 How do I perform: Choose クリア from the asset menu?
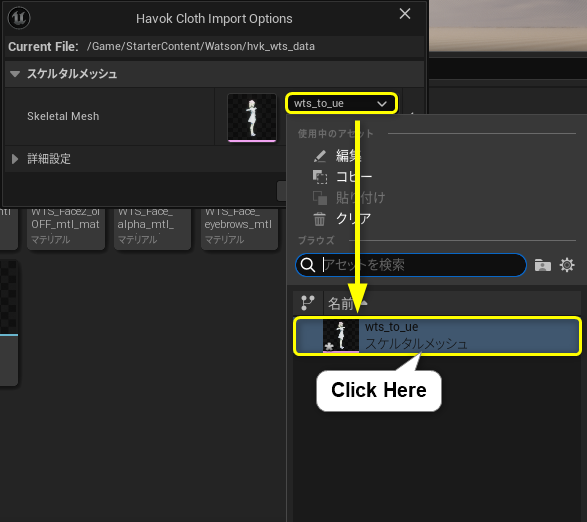[353, 218]
